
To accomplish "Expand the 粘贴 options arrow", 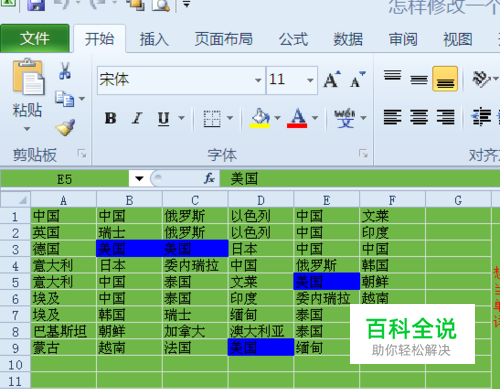I will pyautogui.click(x=27, y=129).
